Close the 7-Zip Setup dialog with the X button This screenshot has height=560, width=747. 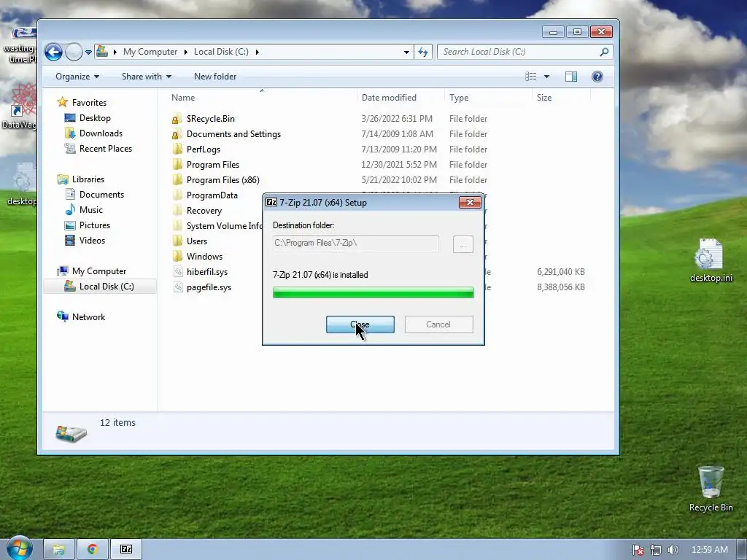470,203
